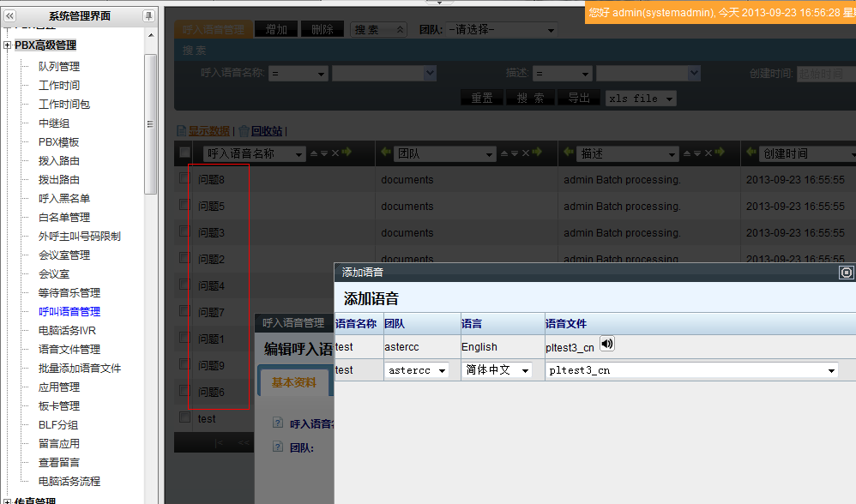
Task: Click the green arrow left of 描述 column
Action: coord(568,153)
